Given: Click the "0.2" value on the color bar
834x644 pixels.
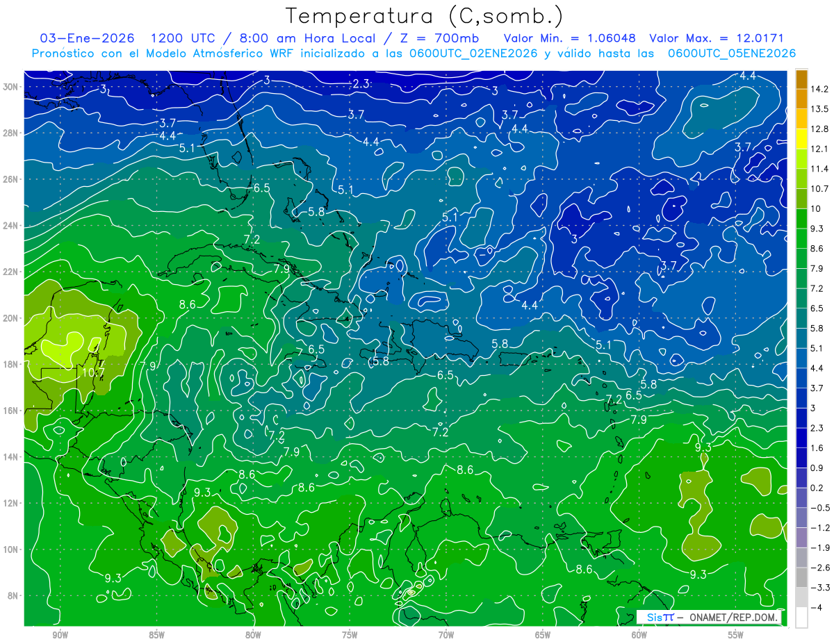Looking at the screenshot, I should click(817, 488).
